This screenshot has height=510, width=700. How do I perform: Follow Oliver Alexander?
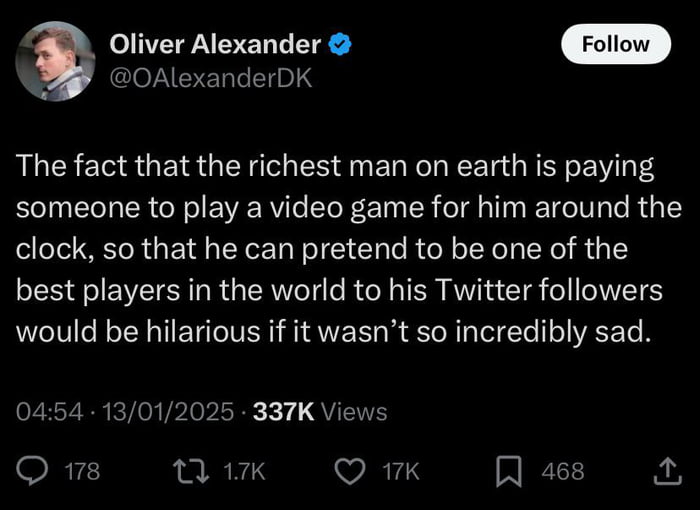tap(614, 44)
